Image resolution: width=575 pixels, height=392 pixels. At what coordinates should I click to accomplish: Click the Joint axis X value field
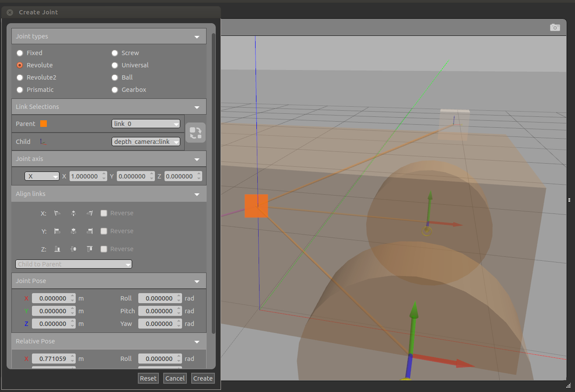[88, 176]
